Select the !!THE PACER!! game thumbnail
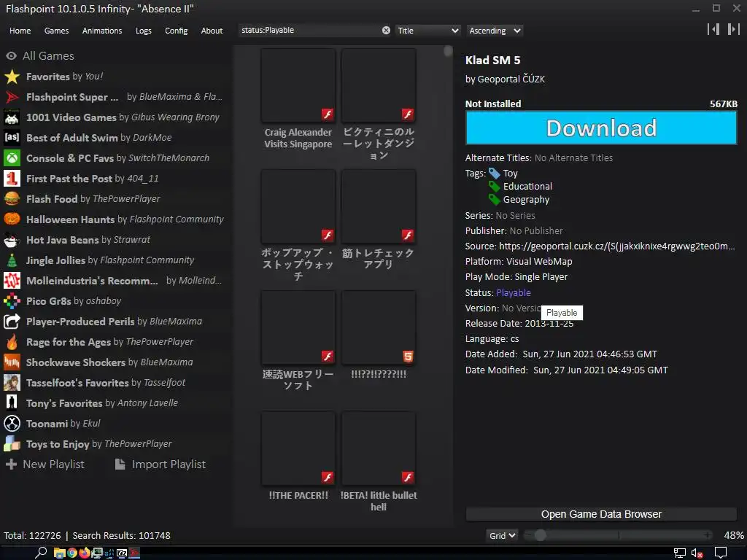747x560 pixels. (x=298, y=448)
